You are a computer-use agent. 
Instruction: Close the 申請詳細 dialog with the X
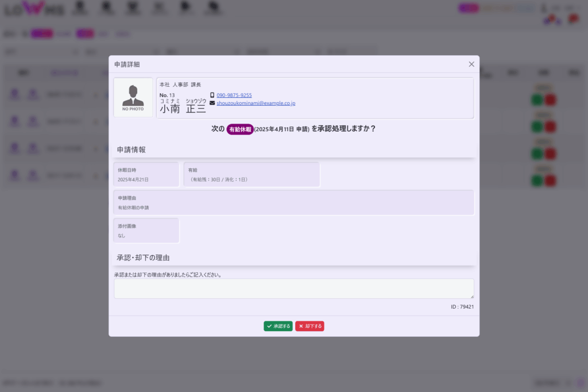(471, 64)
